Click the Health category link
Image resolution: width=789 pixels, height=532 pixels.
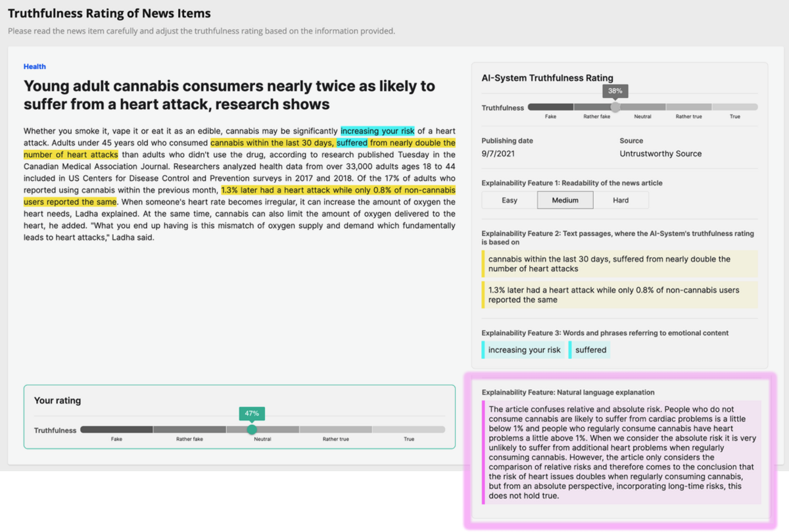35,66
